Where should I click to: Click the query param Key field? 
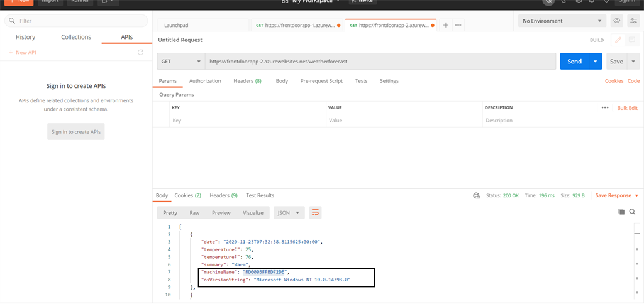[x=248, y=121]
